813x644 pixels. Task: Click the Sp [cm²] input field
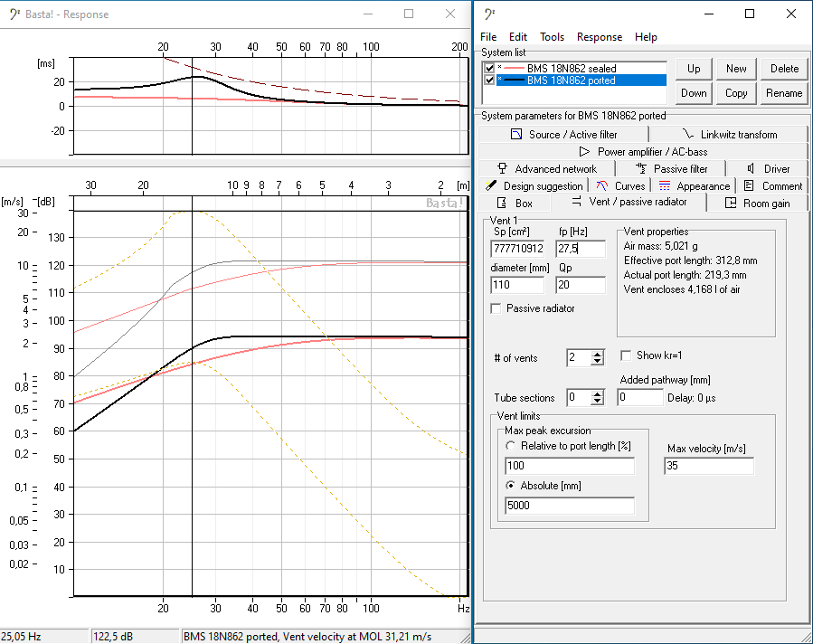coord(517,249)
